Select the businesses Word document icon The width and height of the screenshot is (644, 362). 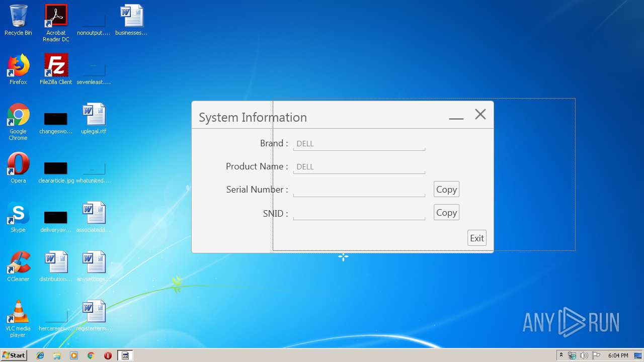(x=131, y=20)
